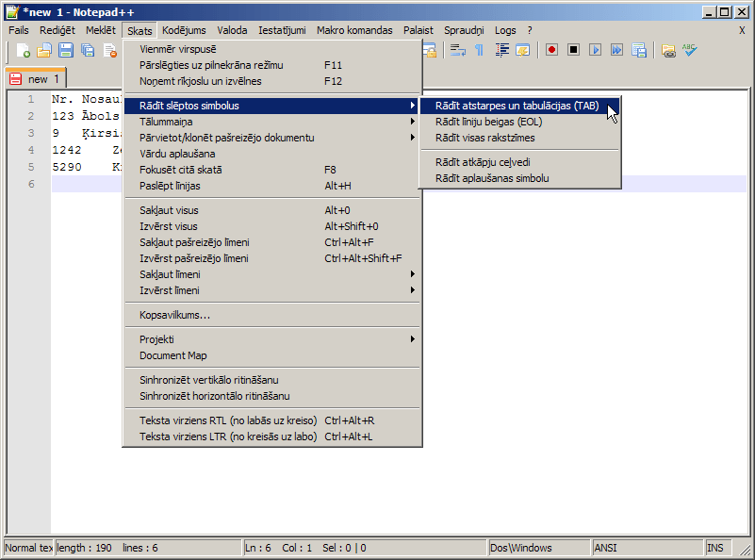This screenshot has width=755, height=560.
Task: Open the Meklēt menu
Action: pos(101,30)
